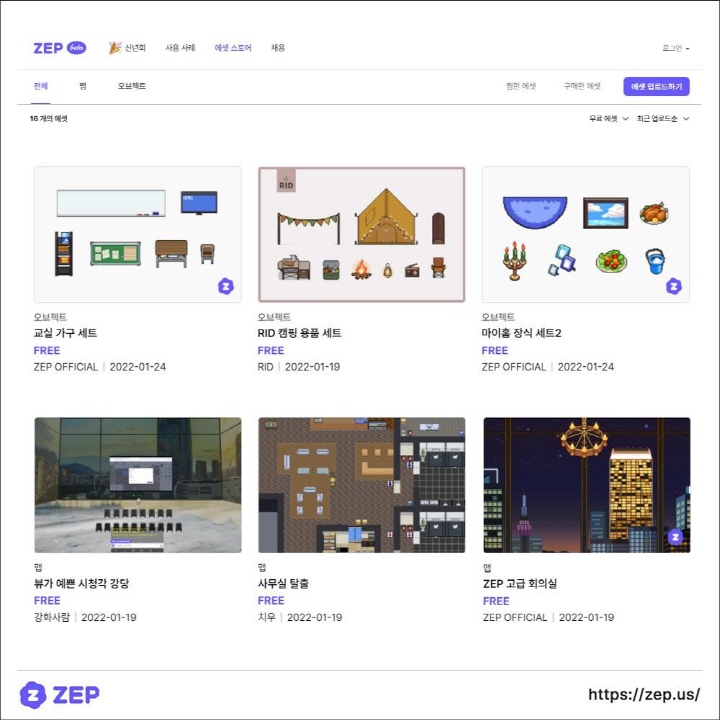Open the 찜한 에셋 link

(x=521, y=87)
